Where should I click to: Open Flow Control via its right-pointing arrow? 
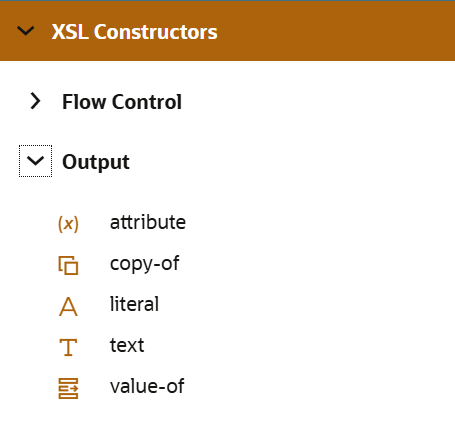[x=35, y=101]
